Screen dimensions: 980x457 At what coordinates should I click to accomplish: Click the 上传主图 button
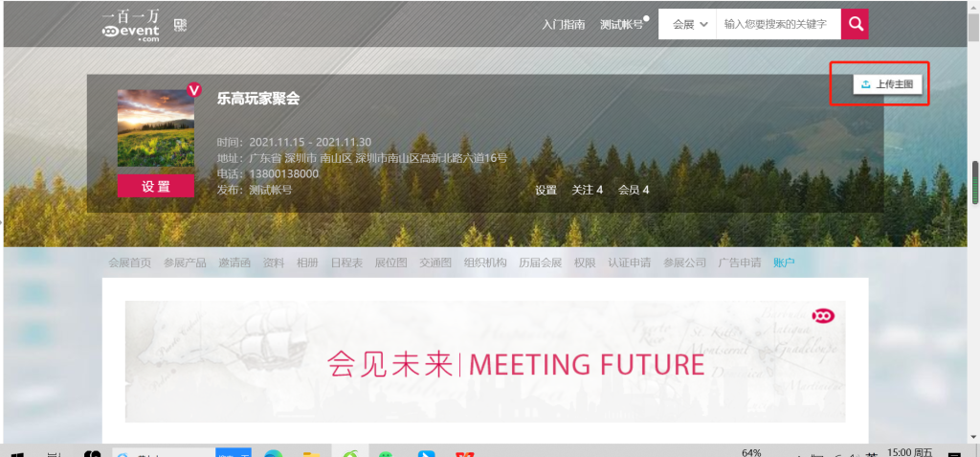pos(887,84)
